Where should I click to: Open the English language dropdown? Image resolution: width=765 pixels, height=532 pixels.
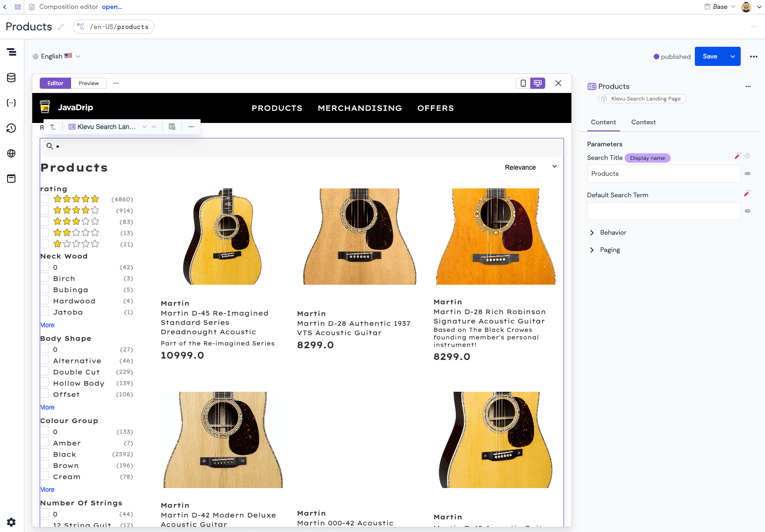[57, 56]
